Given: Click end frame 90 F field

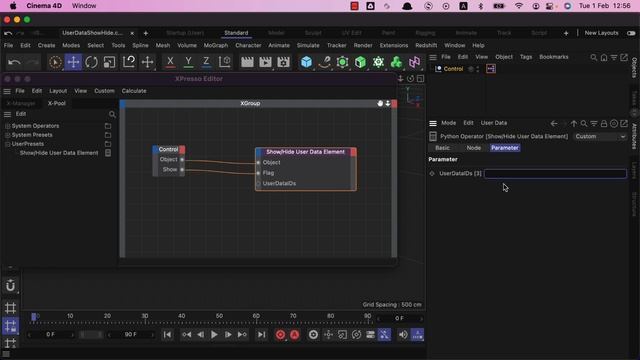Looking at the screenshot, I should 130,335.
